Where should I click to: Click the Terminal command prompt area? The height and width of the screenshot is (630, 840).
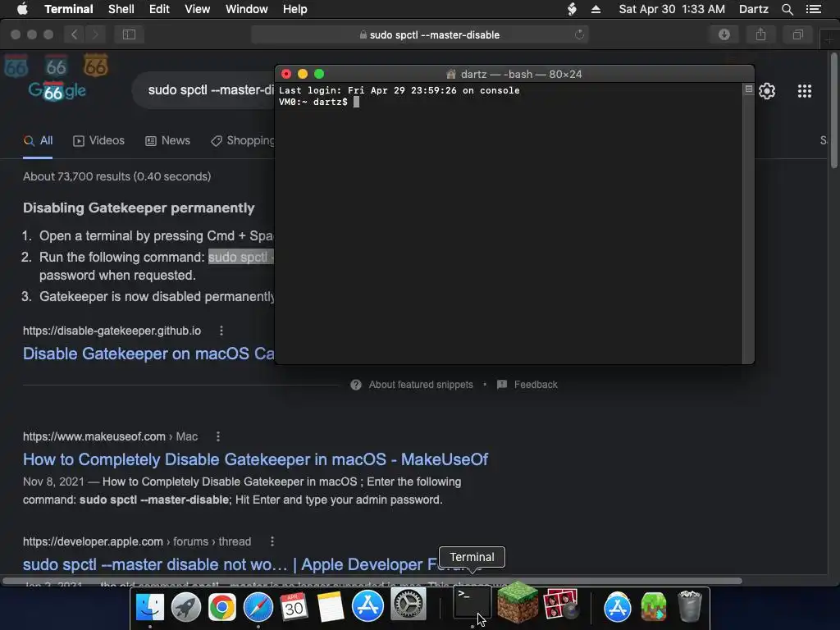(x=509, y=225)
